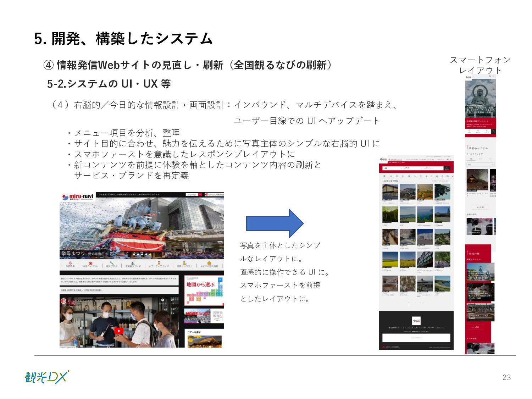532x399 pixels.
Task: Open the sake tourism feature thumbnail
Action: coord(480,227)
